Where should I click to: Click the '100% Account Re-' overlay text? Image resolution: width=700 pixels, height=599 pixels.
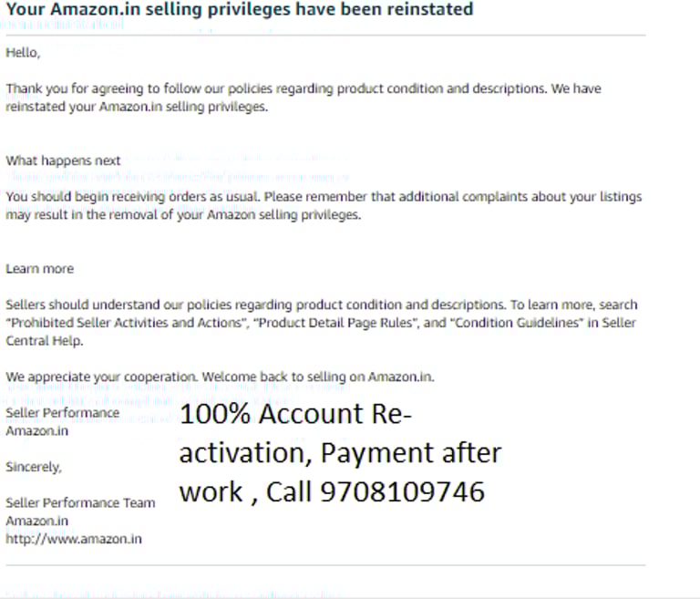(x=295, y=414)
